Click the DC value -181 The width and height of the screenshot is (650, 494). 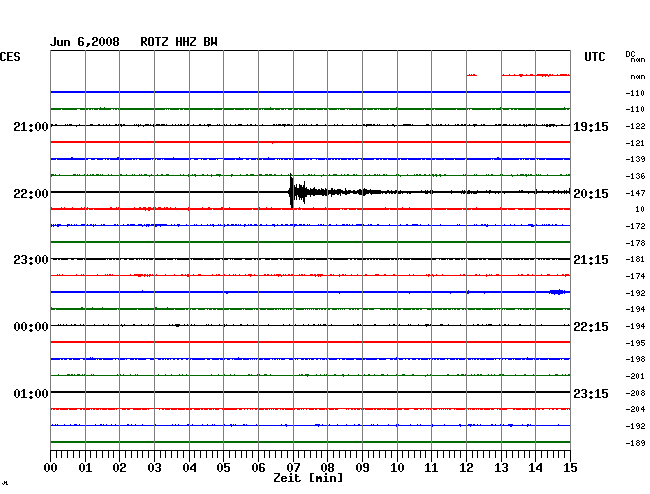click(x=635, y=259)
